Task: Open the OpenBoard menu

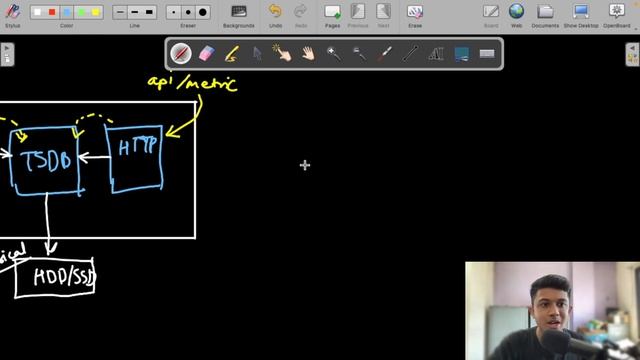Action: click(617, 16)
